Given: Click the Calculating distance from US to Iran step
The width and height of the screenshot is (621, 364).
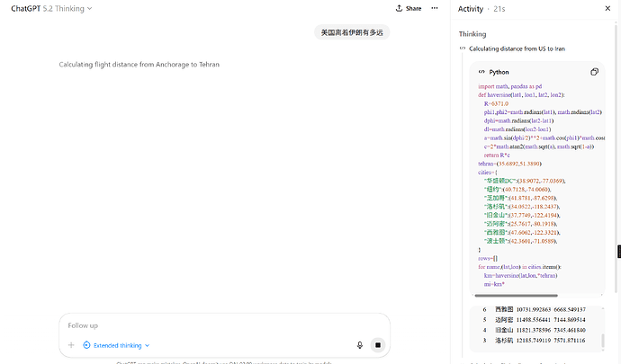Looking at the screenshot, I should pyautogui.click(x=517, y=49).
